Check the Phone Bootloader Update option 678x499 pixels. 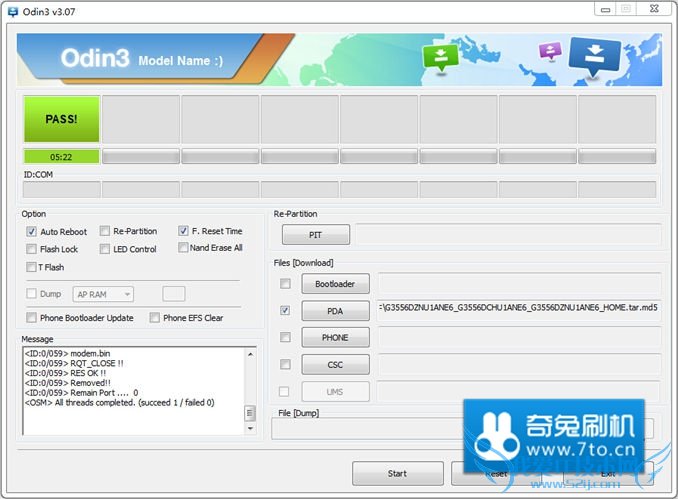click(x=31, y=317)
